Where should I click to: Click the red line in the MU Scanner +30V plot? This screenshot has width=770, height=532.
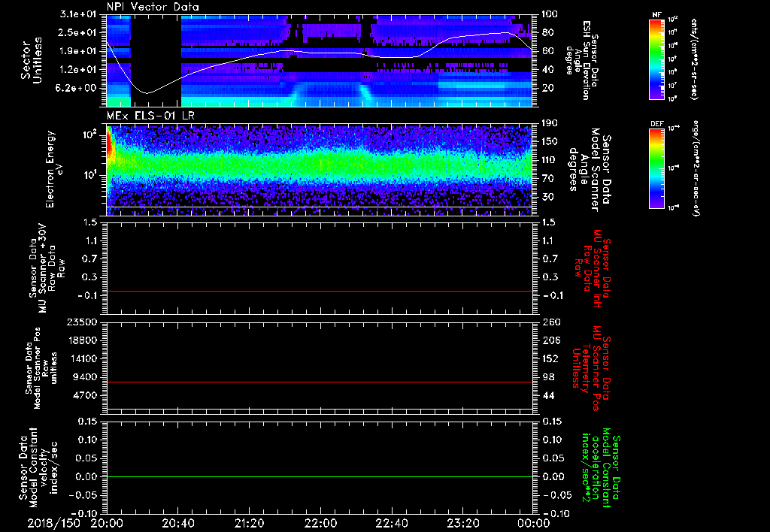pyautogui.click(x=320, y=291)
